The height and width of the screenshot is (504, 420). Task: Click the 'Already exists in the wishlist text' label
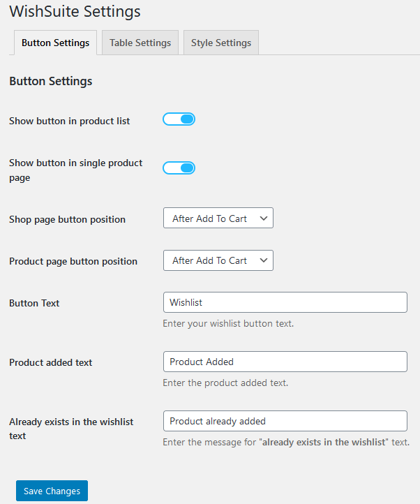click(x=71, y=429)
